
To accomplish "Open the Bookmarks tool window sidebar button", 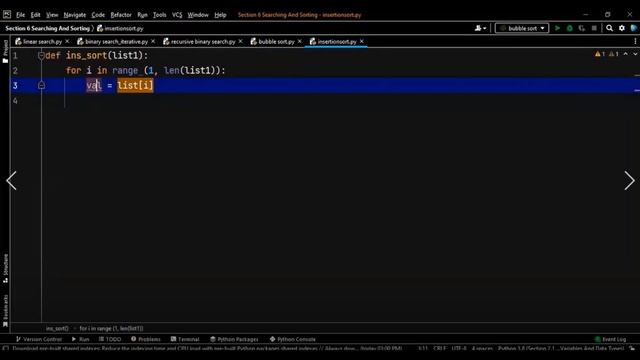I will tap(5, 310).
